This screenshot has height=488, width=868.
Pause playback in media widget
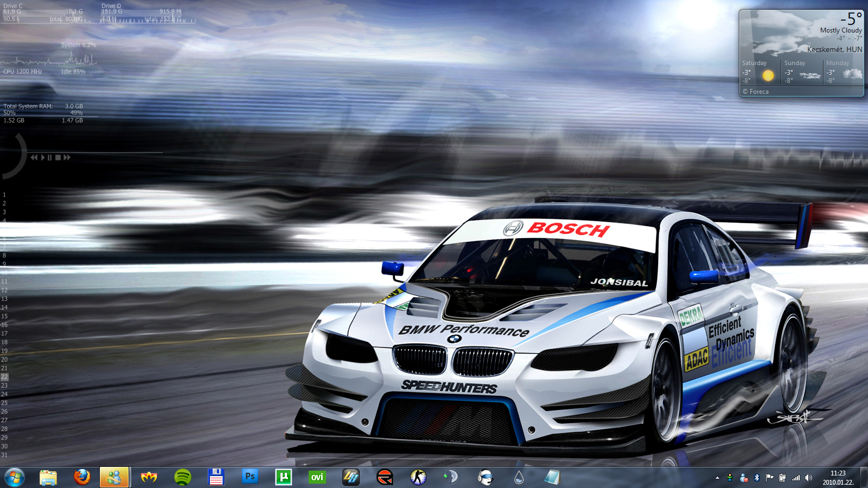click(x=49, y=157)
